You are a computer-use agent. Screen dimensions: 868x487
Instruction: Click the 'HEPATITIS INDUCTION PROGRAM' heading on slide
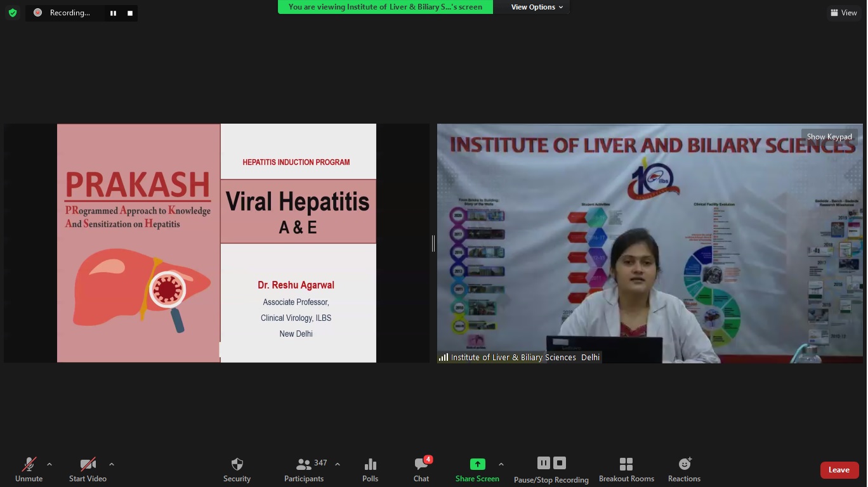[296, 162]
